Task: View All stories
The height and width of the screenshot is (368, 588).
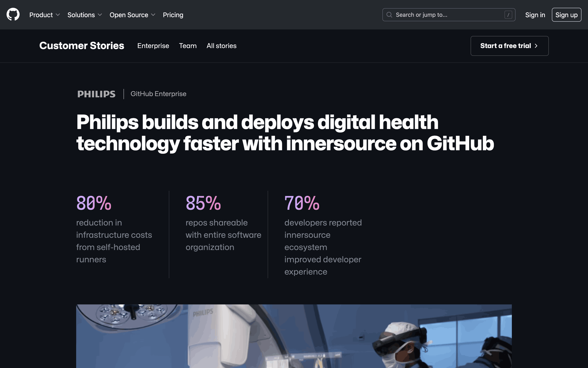Action: tap(221, 46)
